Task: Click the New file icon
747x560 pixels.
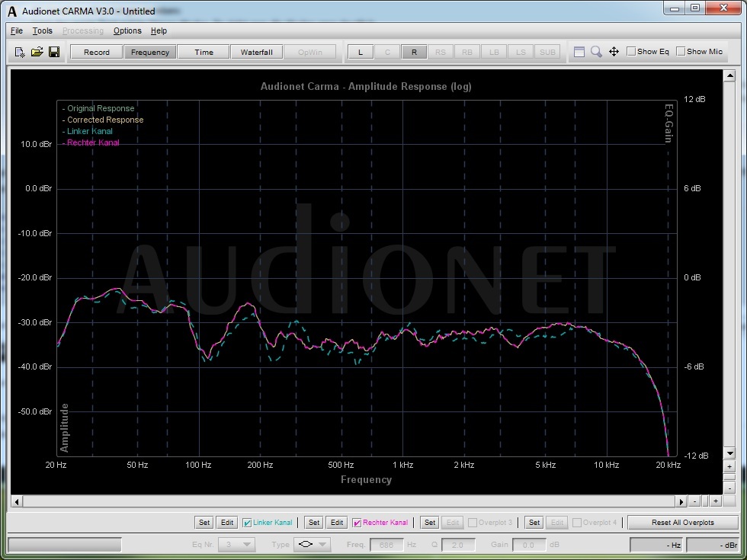Action: (x=21, y=52)
